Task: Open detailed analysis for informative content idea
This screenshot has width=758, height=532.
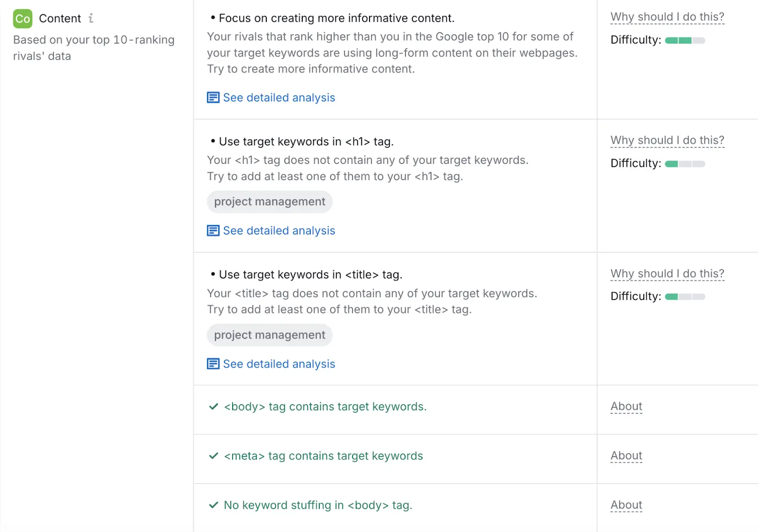Action: pyautogui.click(x=279, y=98)
